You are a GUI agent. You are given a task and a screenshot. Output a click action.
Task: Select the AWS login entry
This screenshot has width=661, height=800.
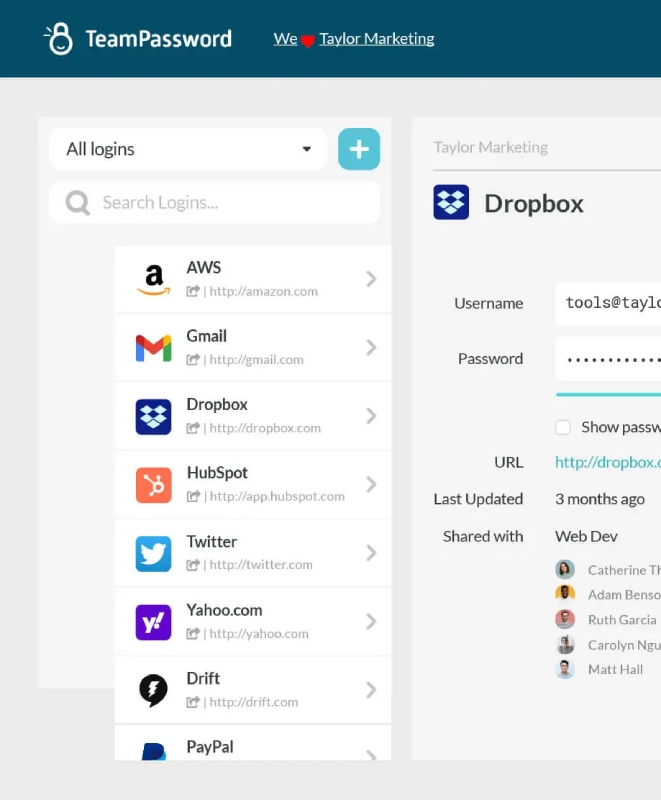pyautogui.click(x=252, y=279)
